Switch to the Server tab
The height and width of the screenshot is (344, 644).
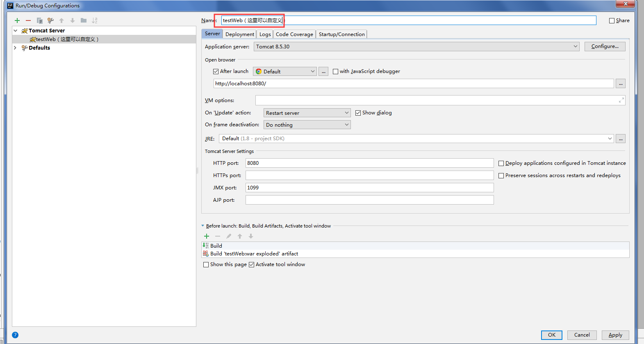pos(212,34)
